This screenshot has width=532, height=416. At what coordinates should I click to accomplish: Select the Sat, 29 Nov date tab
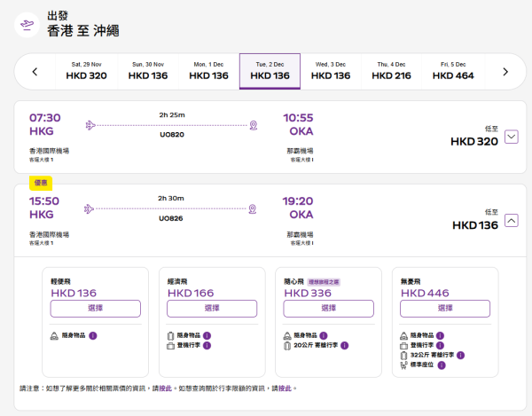pyautogui.click(x=86, y=71)
